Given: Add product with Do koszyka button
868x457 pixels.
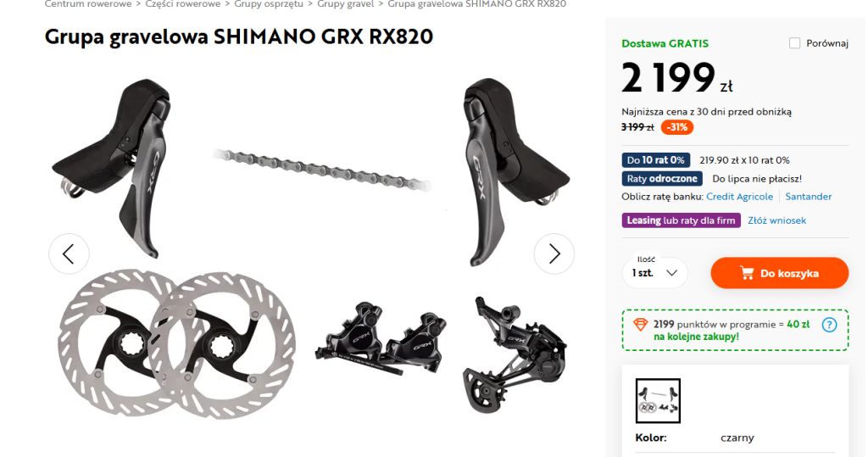Looking at the screenshot, I should coord(780,273).
